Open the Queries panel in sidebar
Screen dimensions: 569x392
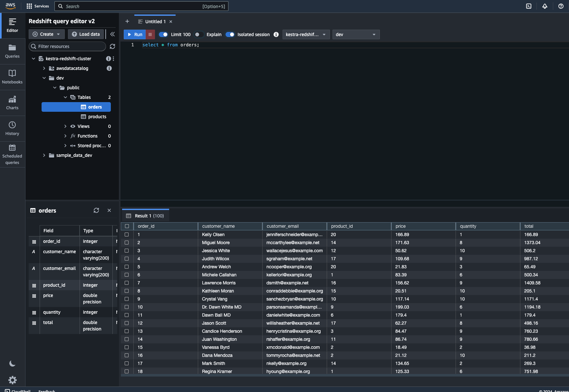(x=12, y=52)
